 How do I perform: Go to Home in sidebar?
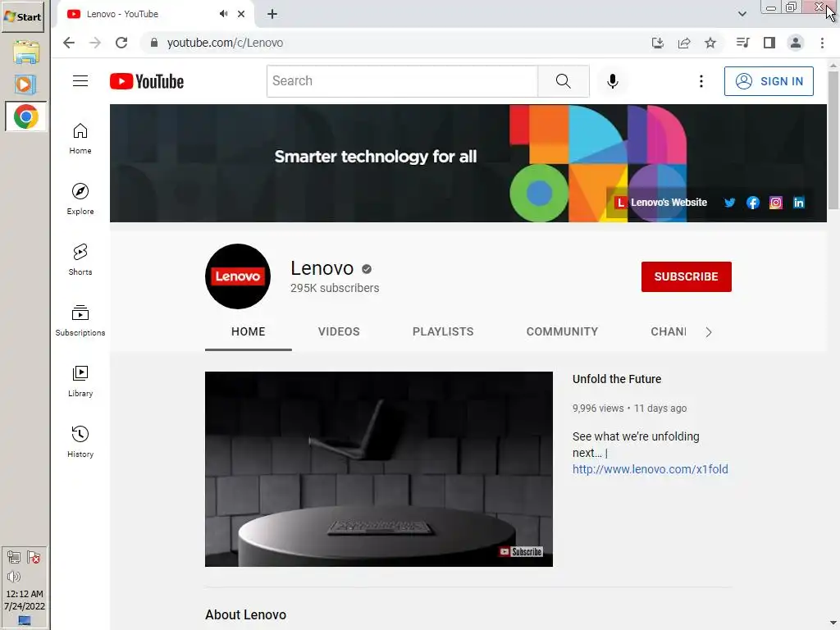pos(80,138)
